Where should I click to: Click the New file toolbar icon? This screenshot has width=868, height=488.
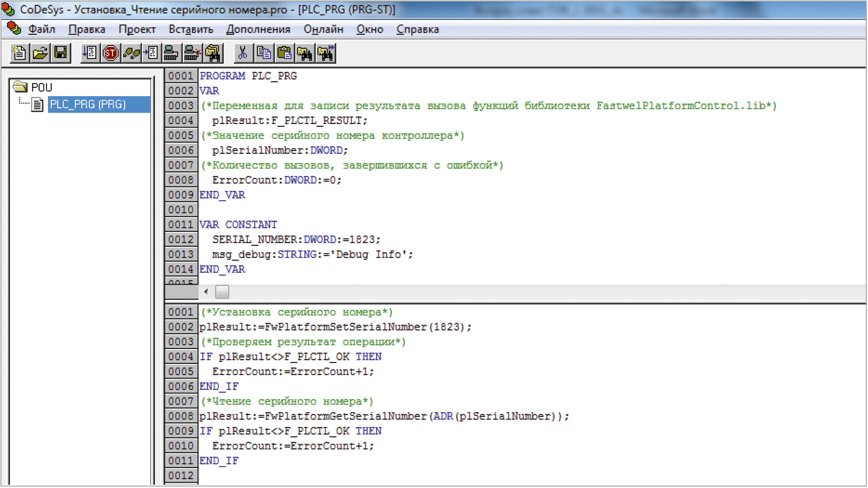pyautogui.click(x=19, y=53)
